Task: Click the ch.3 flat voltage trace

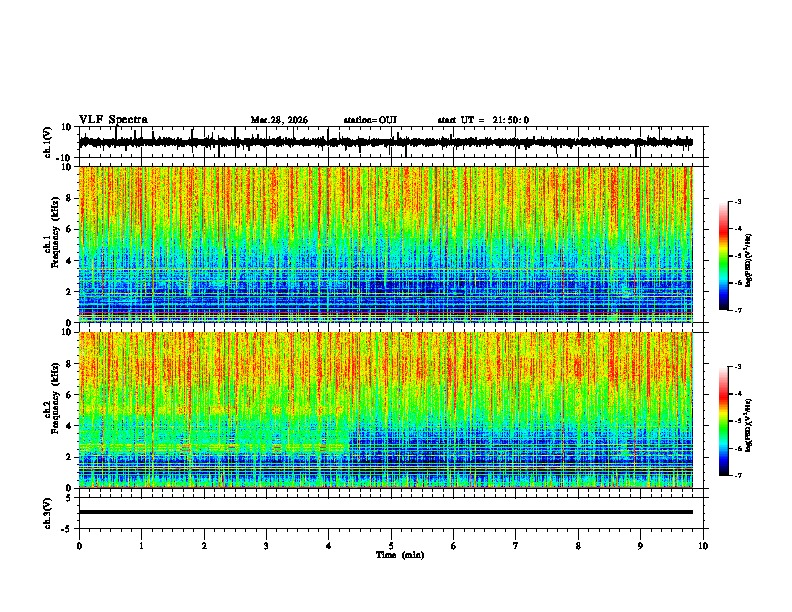Action: (386, 512)
